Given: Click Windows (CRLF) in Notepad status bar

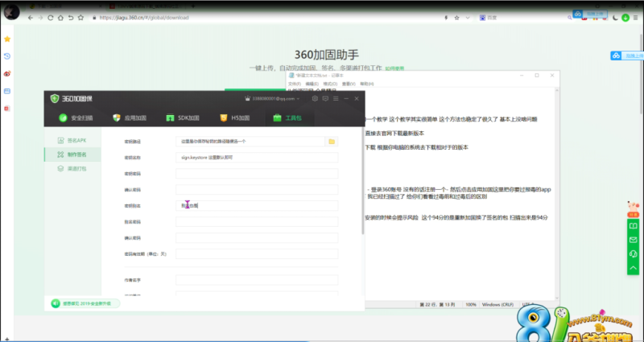Looking at the screenshot, I should [x=497, y=305].
